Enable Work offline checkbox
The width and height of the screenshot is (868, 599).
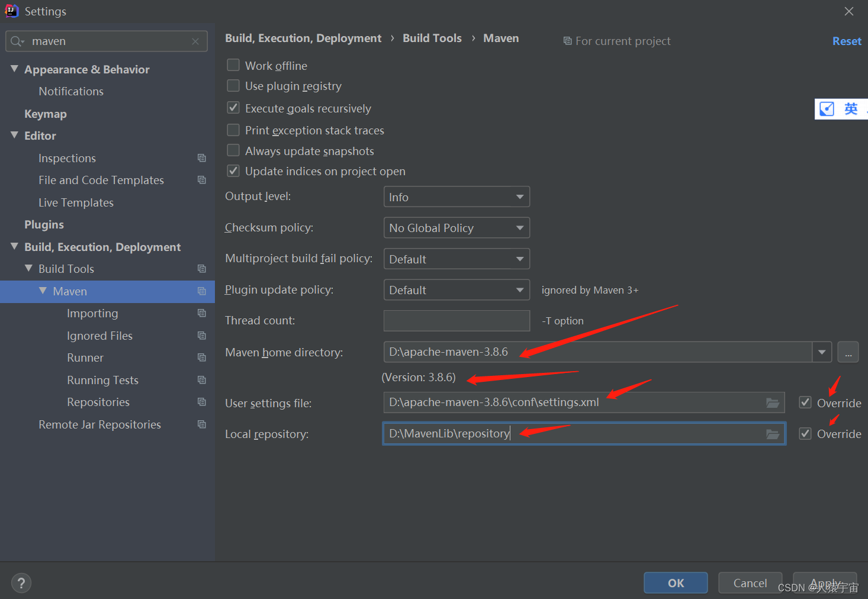point(233,65)
